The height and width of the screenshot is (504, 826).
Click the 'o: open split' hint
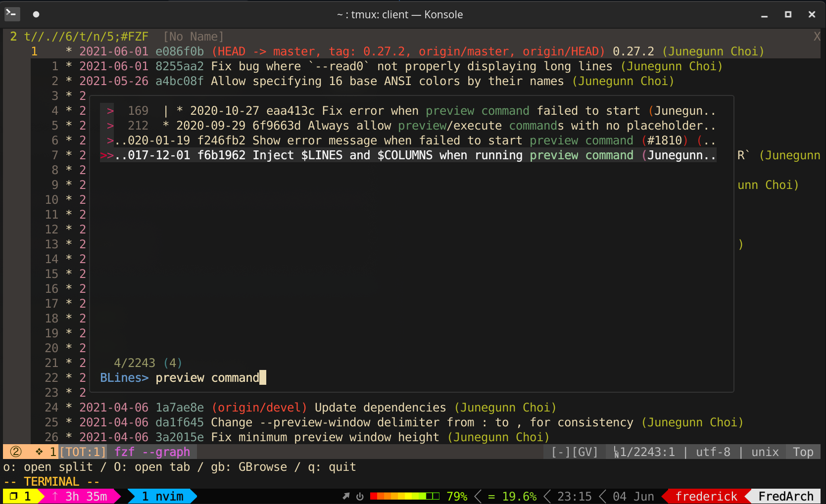point(48,467)
